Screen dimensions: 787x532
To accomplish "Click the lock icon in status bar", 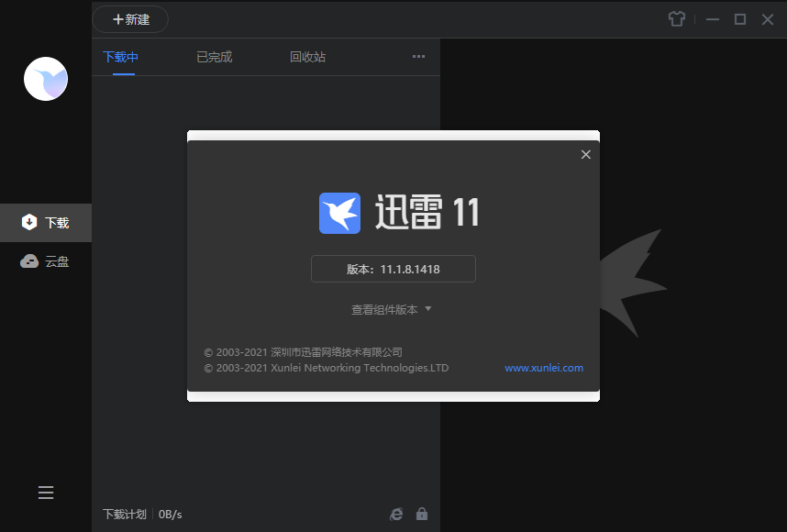I will tap(422, 514).
